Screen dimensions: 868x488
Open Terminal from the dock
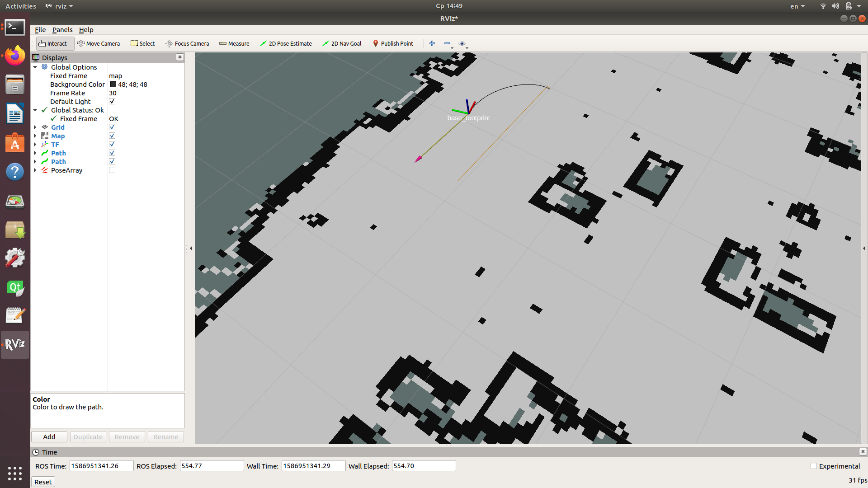15,28
